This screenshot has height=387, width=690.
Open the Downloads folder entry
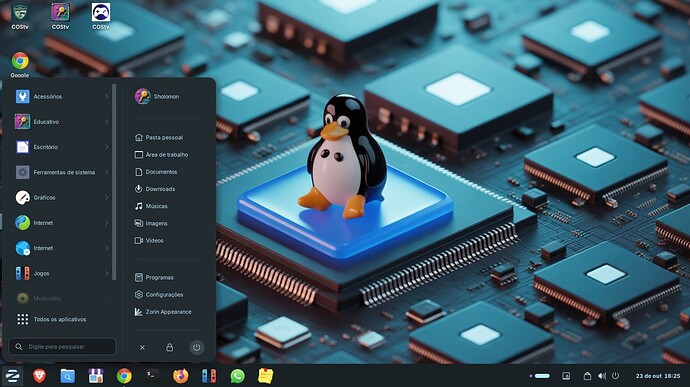click(x=155, y=189)
